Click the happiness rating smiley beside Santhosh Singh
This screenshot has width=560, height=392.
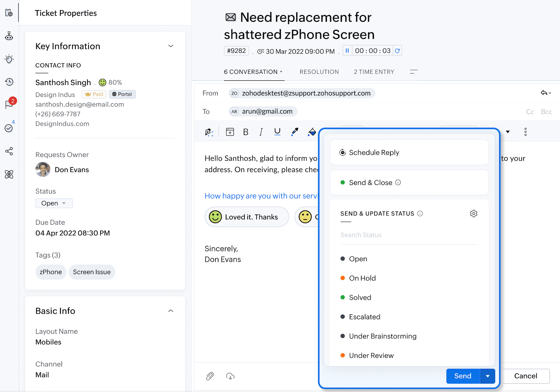tap(102, 82)
